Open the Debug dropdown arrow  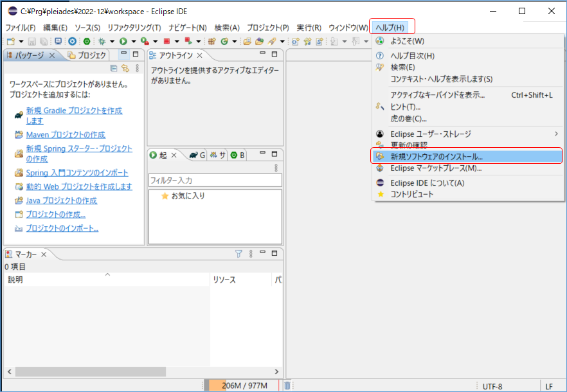coord(112,42)
